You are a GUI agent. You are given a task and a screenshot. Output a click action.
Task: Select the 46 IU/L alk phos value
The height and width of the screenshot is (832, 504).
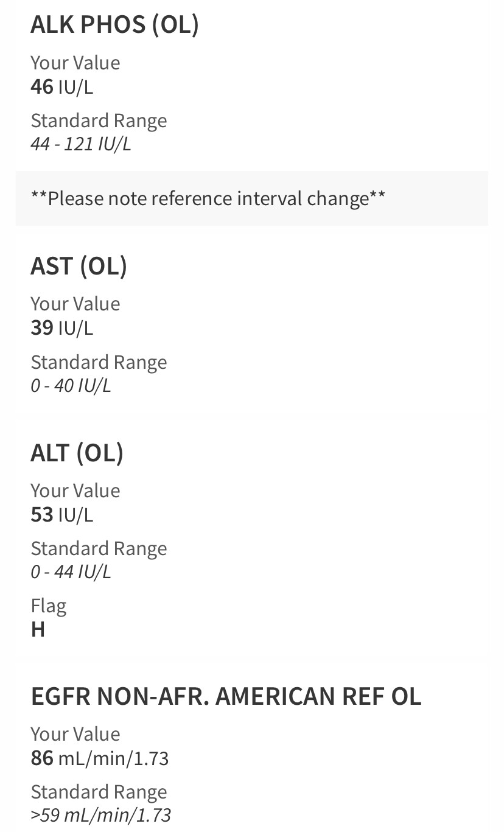point(62,87)
